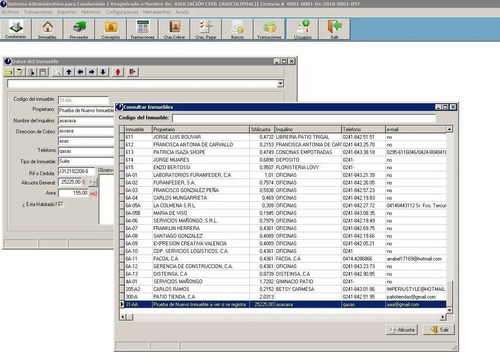Click the Area field showing 155,00
500x360 pixels.
tap(73, 193)
